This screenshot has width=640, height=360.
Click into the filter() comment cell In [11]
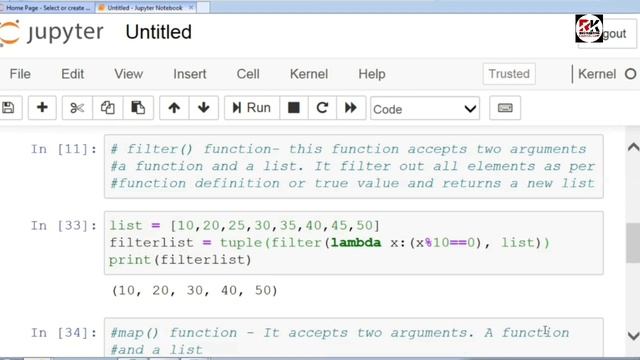[x=353, y=167]
